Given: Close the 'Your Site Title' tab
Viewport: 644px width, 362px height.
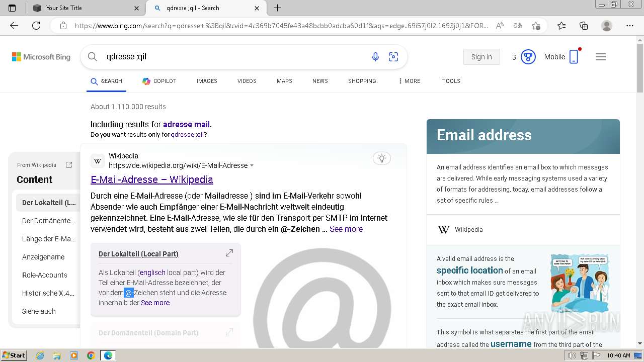Looking at the screenshot, I should pos(137,8).
